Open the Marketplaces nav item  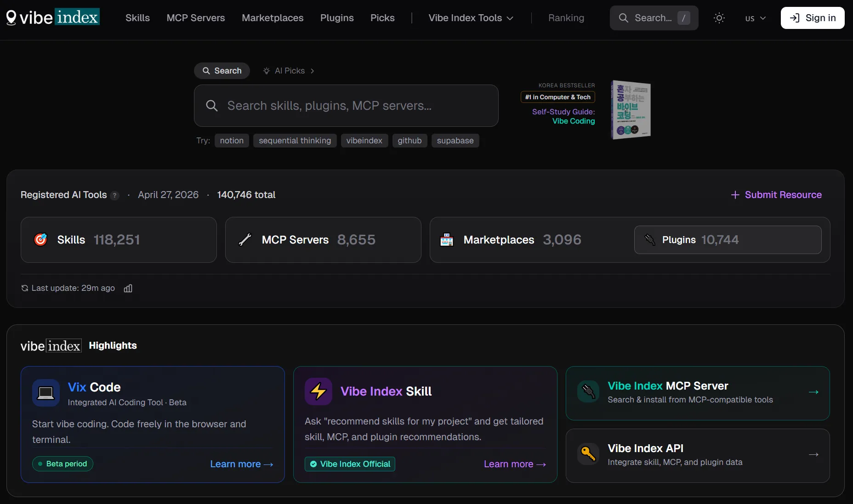pos(273,18)
